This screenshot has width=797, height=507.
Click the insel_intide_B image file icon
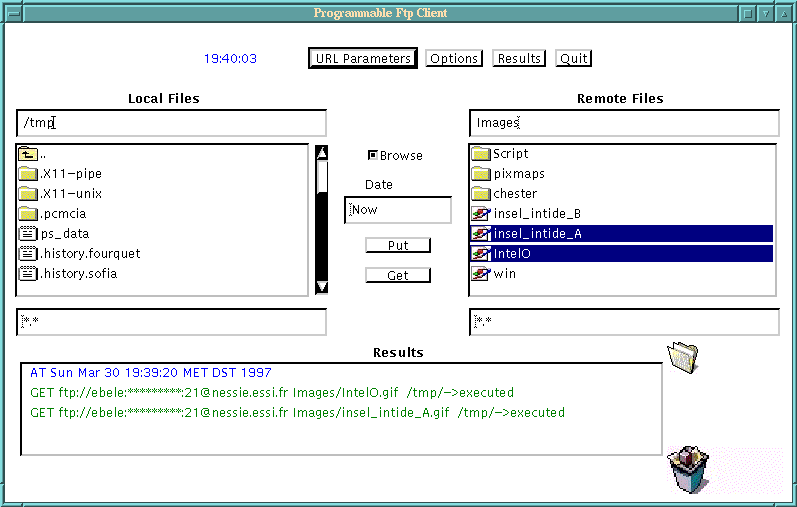pyautogui.click(x=480, y=214)
